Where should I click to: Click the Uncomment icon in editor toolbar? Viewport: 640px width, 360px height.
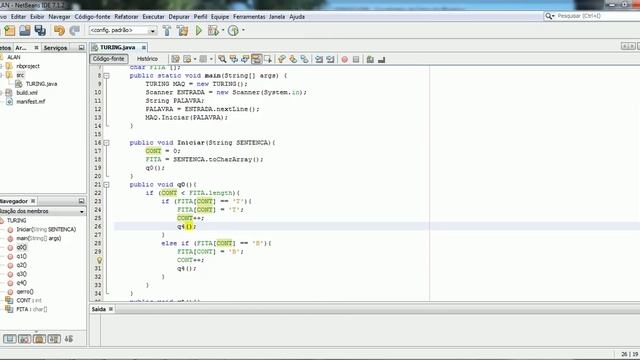pyautogui.click(x=381, y=60)
